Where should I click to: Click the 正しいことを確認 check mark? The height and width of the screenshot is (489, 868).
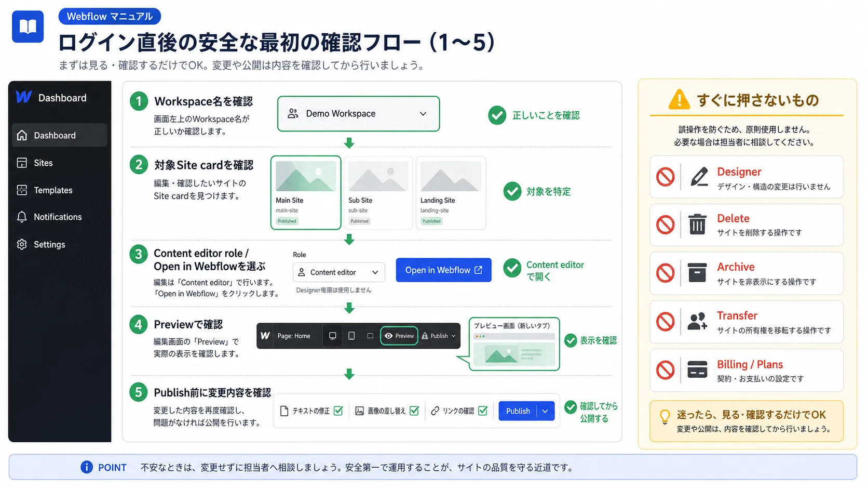pyautogui.click(x=497, y=115)
